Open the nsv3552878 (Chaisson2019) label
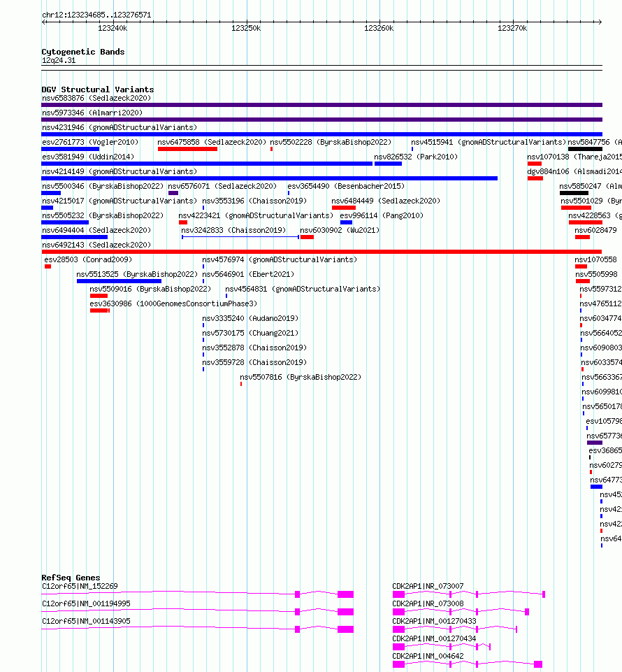Screen dimensions: 622x672 pyautogui.click(x=254, y=348)
